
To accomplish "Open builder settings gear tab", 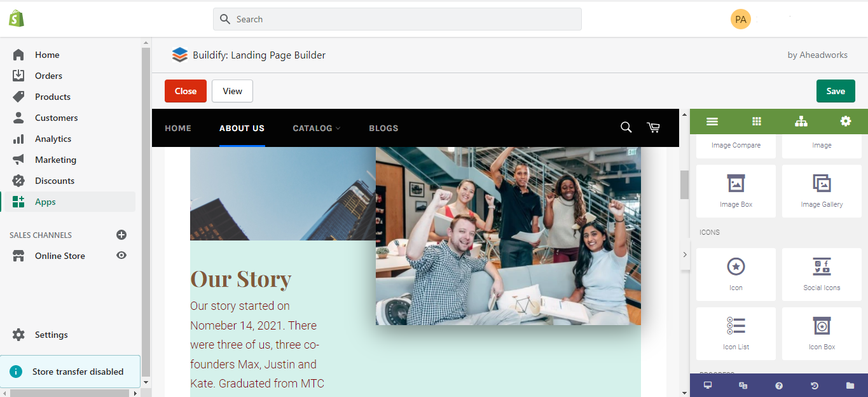I will [x=846, y=121].
